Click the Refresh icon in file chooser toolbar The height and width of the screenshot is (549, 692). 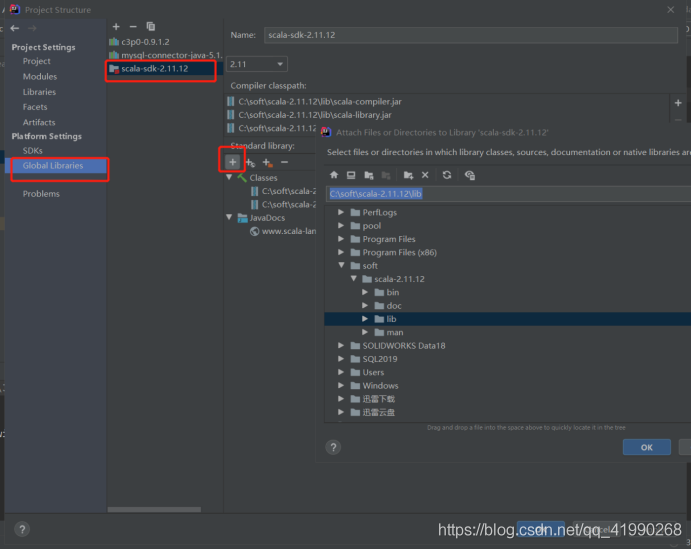447,175
